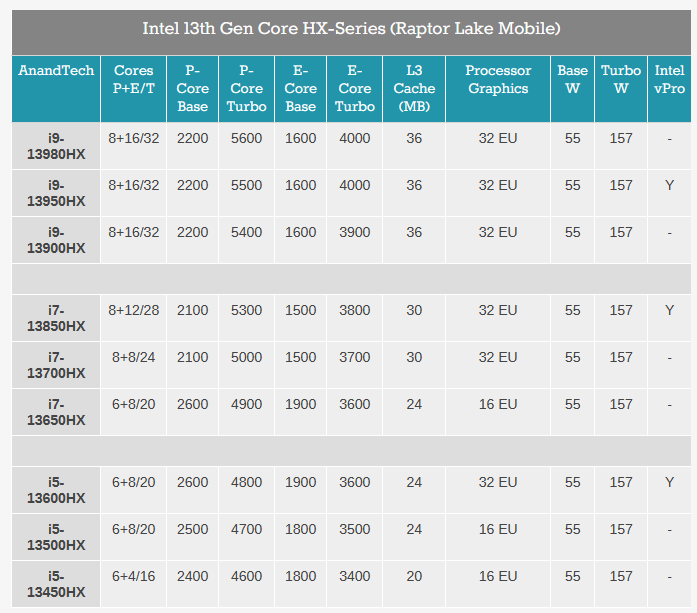Click 4000 in the i9-13950HX row
Screen dimensions: 697x613
[354, 185]
